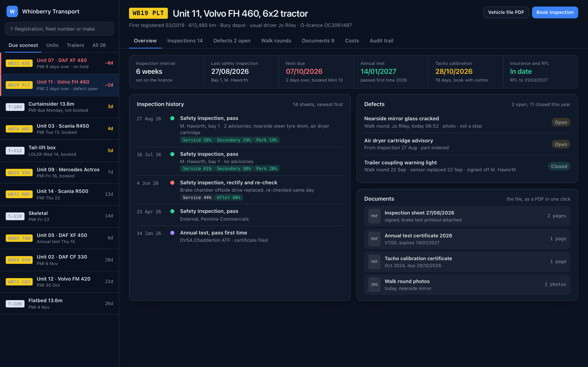
Task: Click the green status dot for 27 Aug inspection
Action: tap(172, 118)
